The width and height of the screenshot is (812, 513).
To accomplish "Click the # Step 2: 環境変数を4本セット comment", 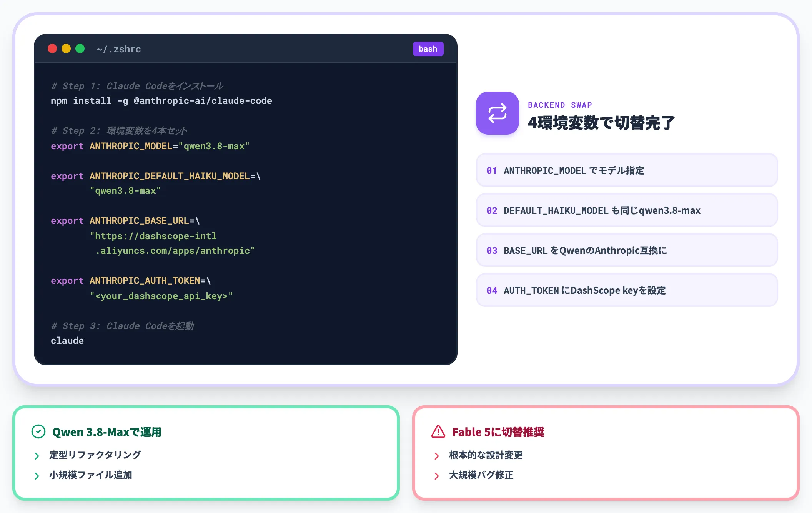I will click(x=119, y=131).
